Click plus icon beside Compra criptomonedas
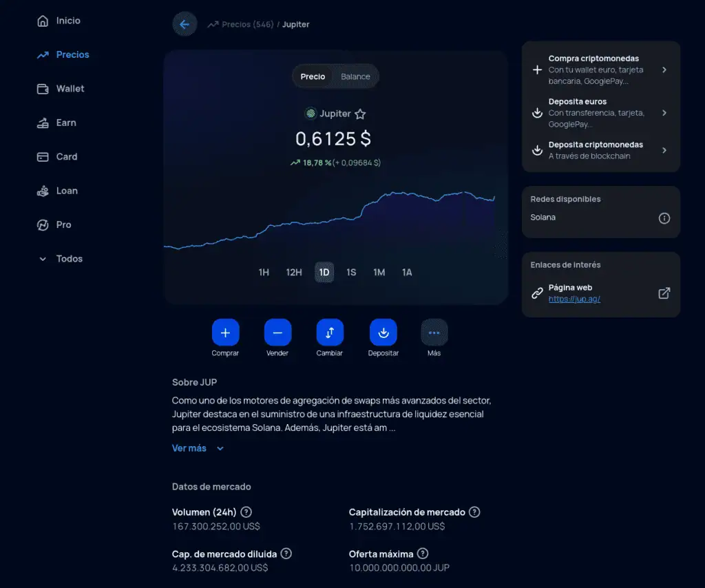 (537, 70)
